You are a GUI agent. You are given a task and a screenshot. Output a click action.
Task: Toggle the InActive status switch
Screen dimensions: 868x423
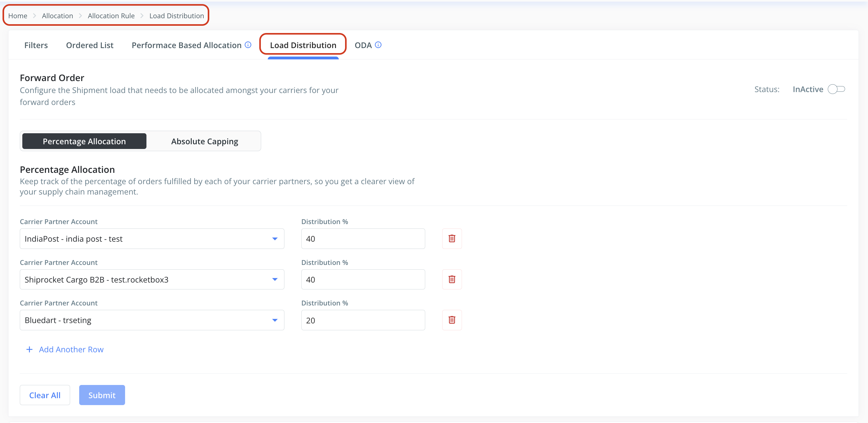click(x=836, y=89)
